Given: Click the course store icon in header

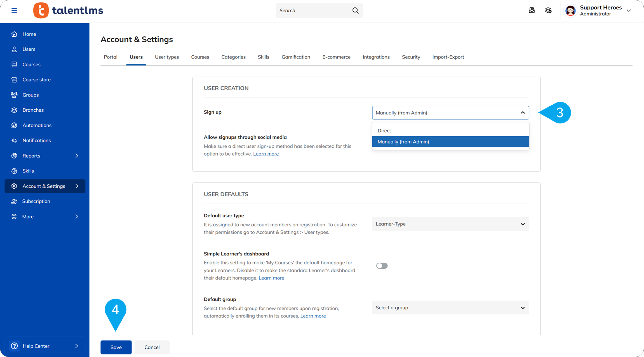Looking at the screenshot, I should [548, 10].
